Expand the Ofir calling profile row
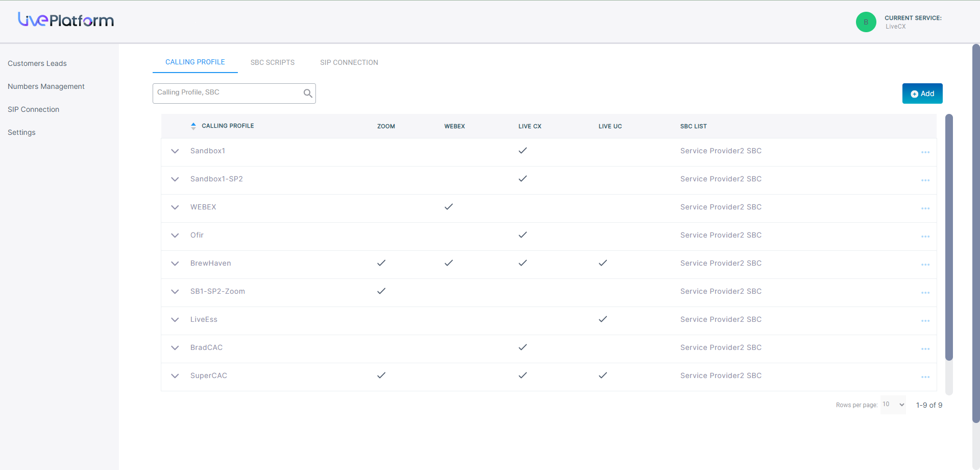Image resolution: width=980 pixels, height=470 pixels. 175,236
